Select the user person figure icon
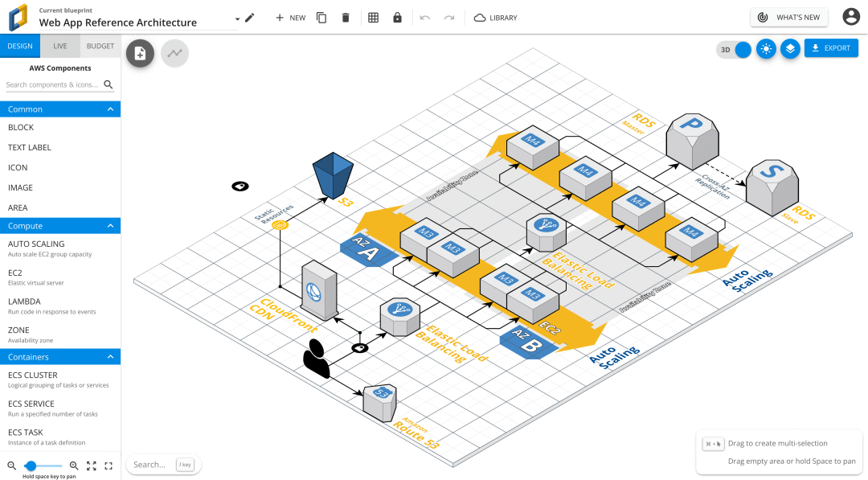This screenshot has height=480, width=868. point(317,359)
